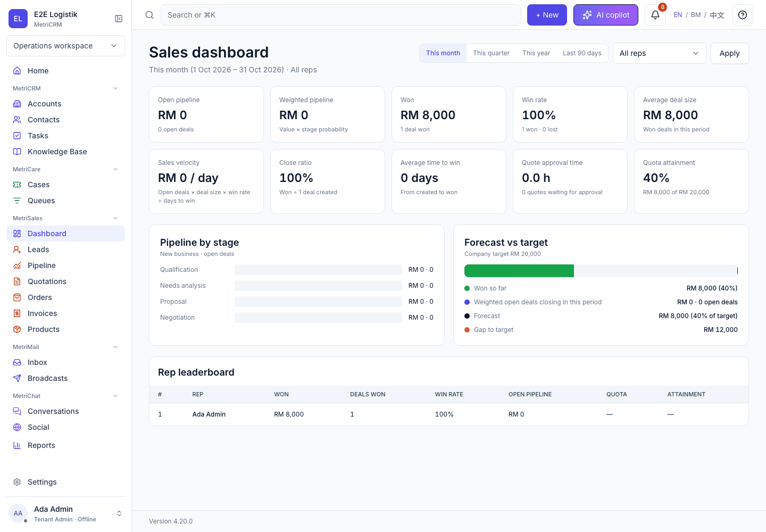Click the Forecast vs target progress bar
Image resolution: width=766 pixels, height=532 pixels.
[601, 271]
